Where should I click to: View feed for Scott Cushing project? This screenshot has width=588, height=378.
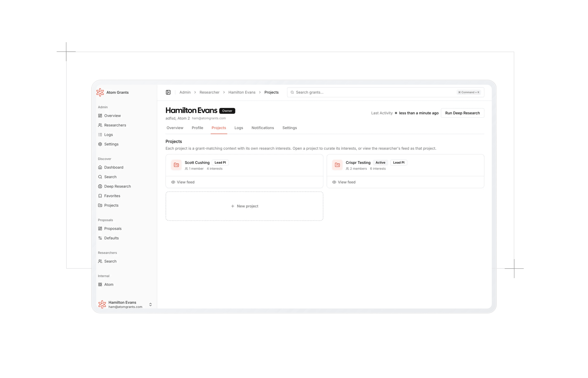[183, 182]
